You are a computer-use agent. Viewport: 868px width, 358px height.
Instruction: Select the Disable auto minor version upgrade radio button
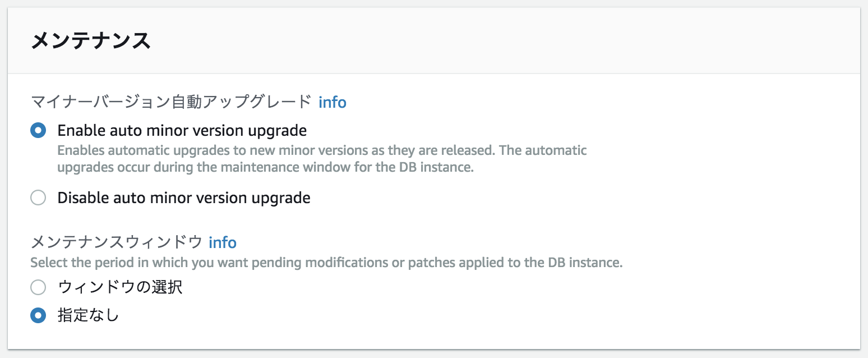pyautogui.click(x=38, y=198)
